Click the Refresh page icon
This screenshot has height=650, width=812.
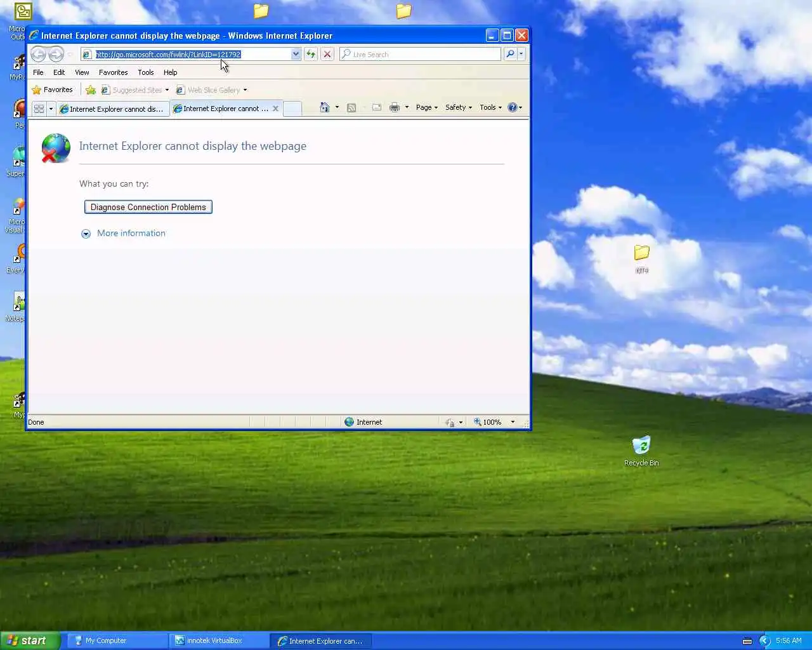click(311, 55)
